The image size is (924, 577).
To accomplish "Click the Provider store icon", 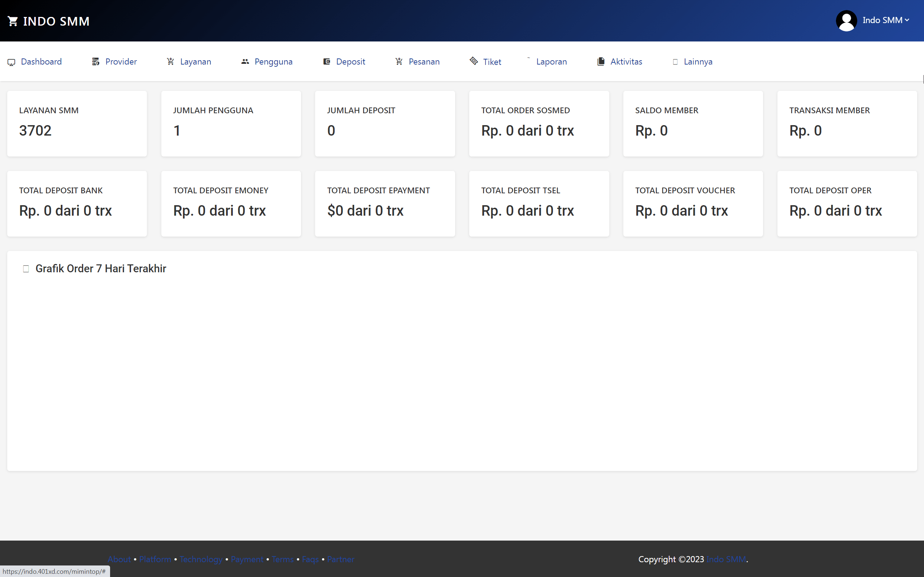I will pyautogui.click(x=95, y=61).
